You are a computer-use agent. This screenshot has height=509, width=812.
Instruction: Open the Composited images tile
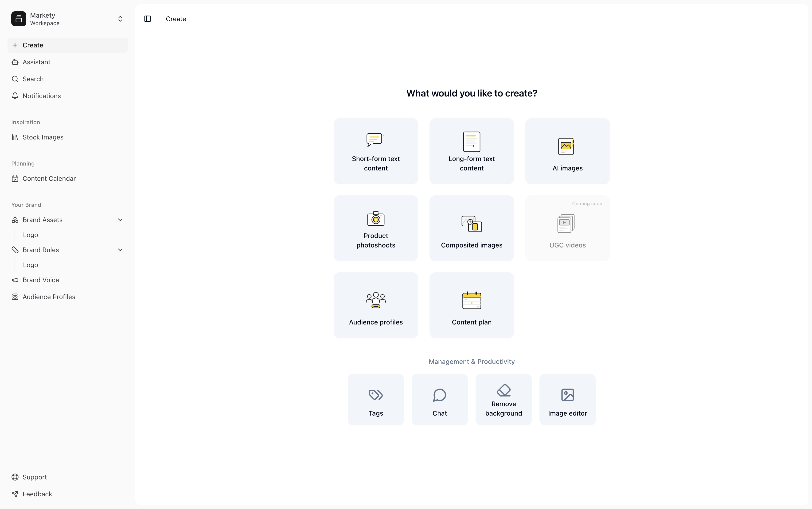pyautogui.click(x=472, y=228)
